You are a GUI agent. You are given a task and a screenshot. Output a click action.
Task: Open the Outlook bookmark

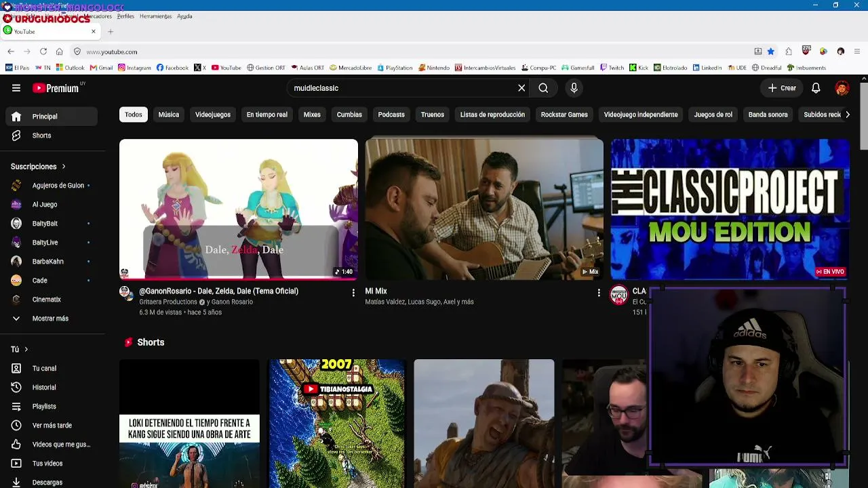pos(71,68)
